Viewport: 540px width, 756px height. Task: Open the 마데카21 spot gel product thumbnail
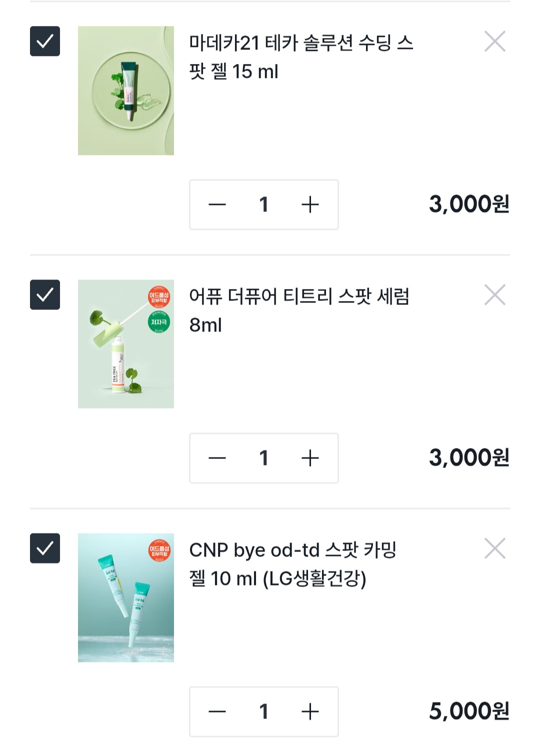[x=126, y=90]
